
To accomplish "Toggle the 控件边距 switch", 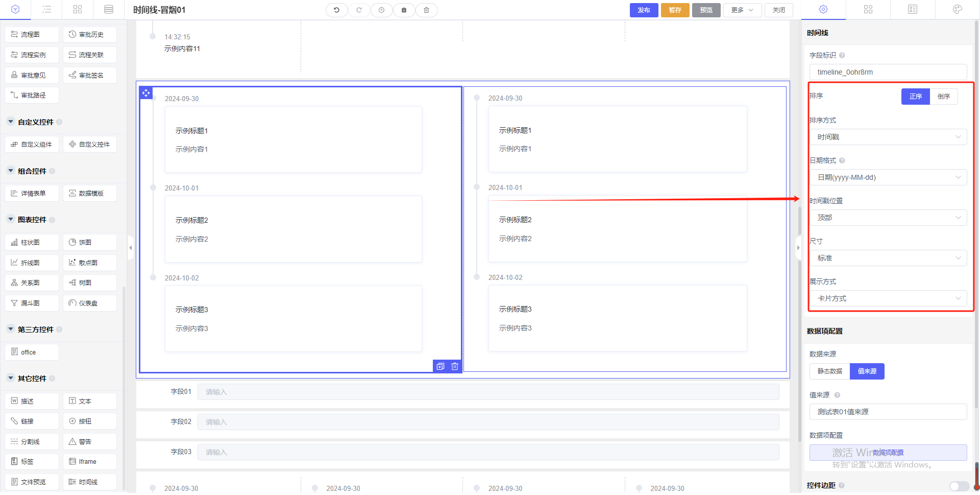I will [x=959, y=486].
